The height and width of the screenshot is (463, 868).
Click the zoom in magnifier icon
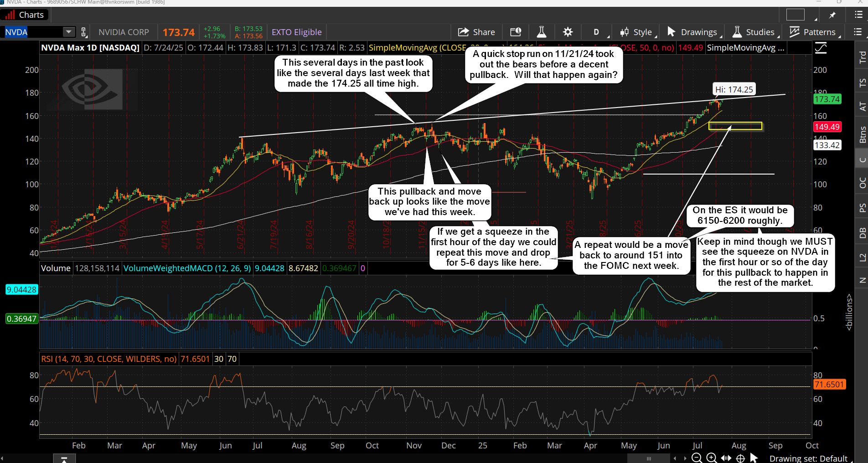click(711, 458)
